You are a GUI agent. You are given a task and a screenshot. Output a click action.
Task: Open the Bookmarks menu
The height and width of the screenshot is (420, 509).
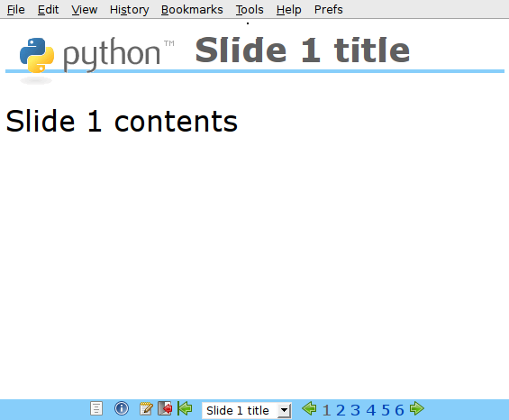point(192,10)
